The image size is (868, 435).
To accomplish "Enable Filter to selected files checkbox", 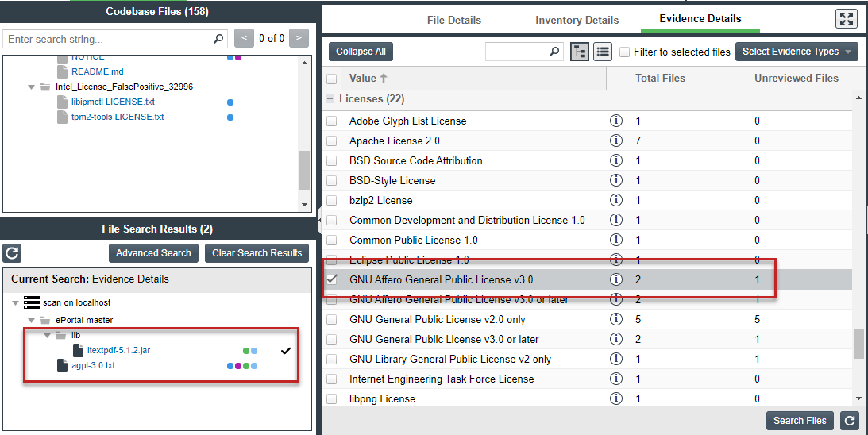I will (625, 52).
